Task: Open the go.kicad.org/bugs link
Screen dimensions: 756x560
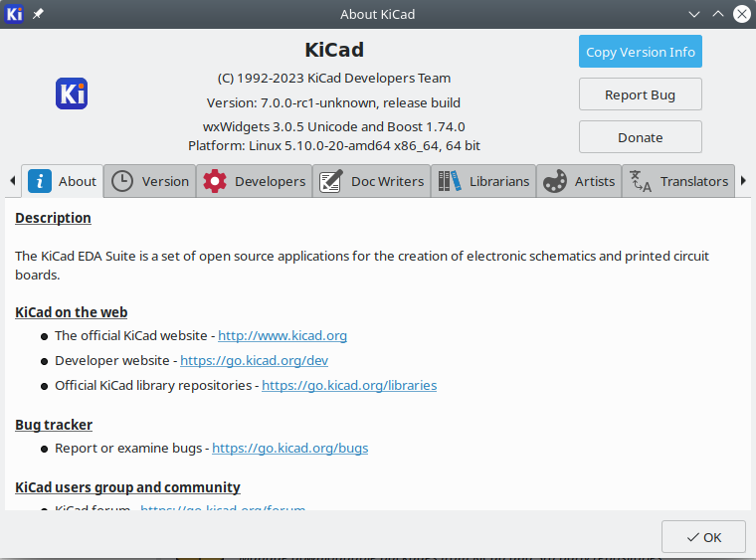Action: pos(289,449)
